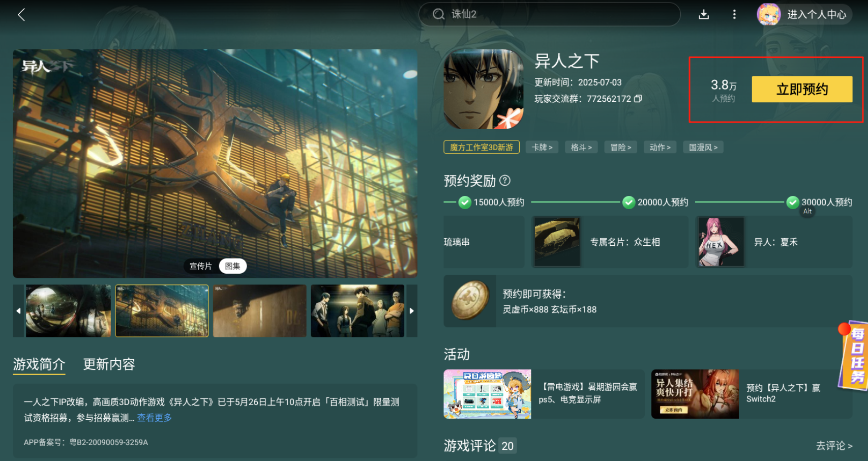
Task: Open the 每日任务 floating badge
Action: 854,355
